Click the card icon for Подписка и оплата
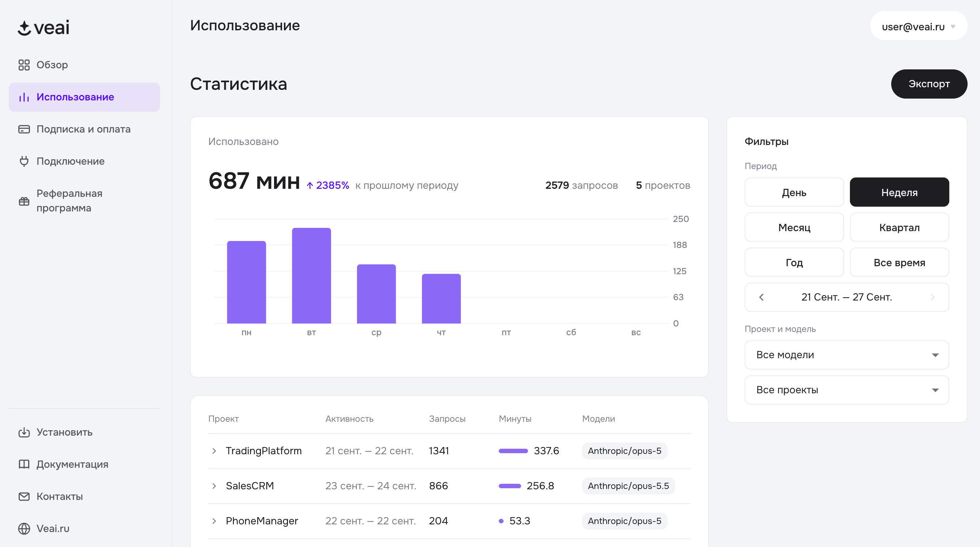The width and height of the screenshot is (980, 547). click(24, 129)
